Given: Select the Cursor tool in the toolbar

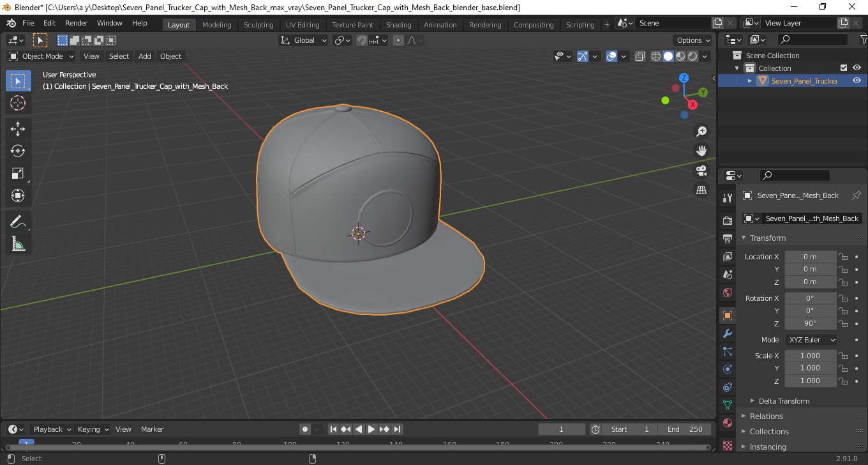Looking at the screenshot, I should [18, 103].
